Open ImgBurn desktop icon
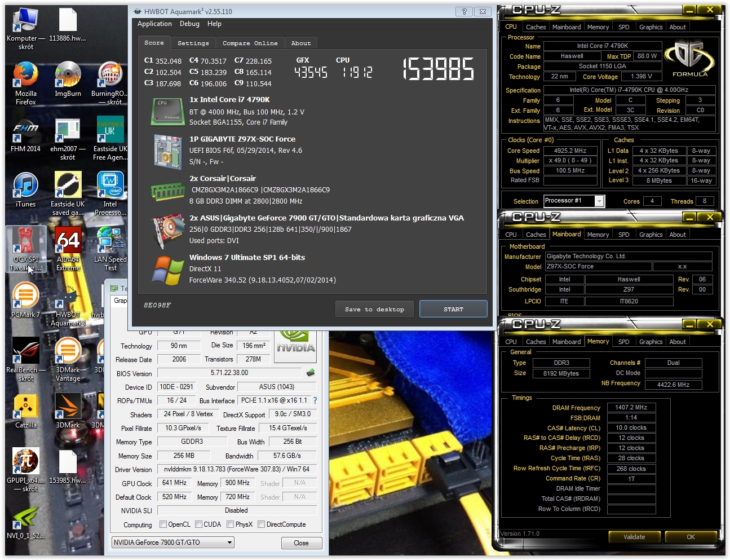Viewport: 730px width, 560px height. [x=68, y=80]
